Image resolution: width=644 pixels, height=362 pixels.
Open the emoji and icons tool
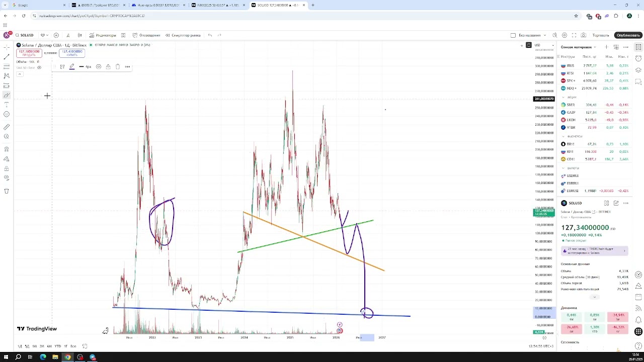[7, 114]
